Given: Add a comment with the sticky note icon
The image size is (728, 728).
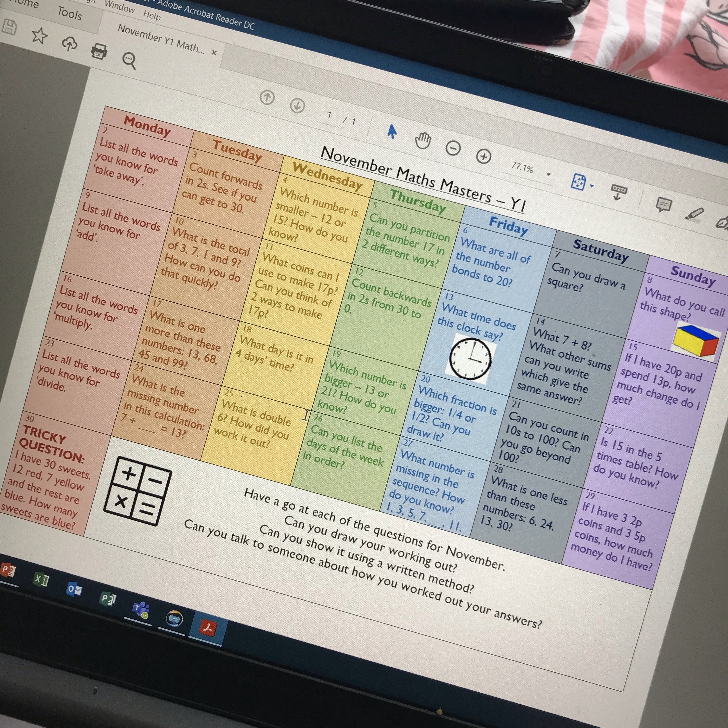Looking at the screenshot, I should (x=663, y=205).
